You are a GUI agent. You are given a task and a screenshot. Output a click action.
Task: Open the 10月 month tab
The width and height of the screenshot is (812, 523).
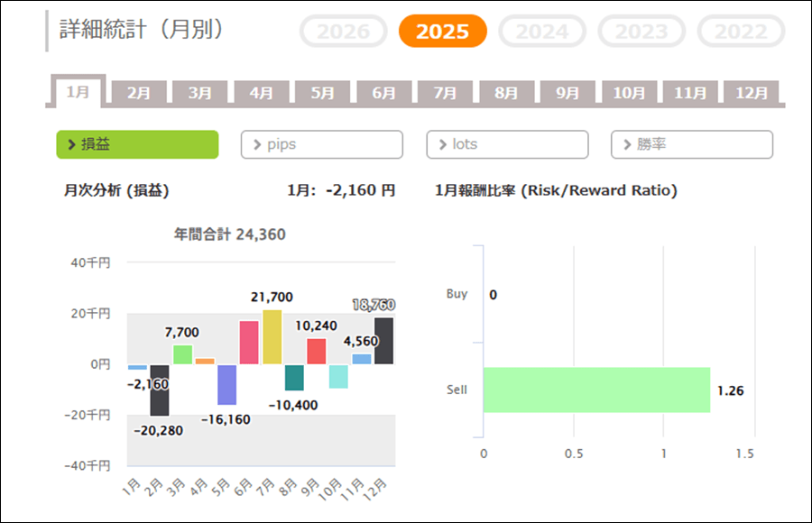click(x=629, y=93)
